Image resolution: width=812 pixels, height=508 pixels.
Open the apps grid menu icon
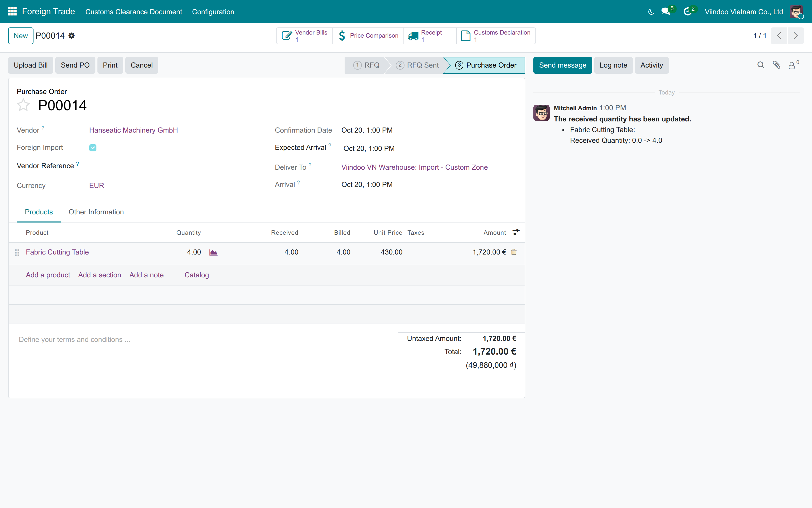pyautogui.click(x=12, y=11)
